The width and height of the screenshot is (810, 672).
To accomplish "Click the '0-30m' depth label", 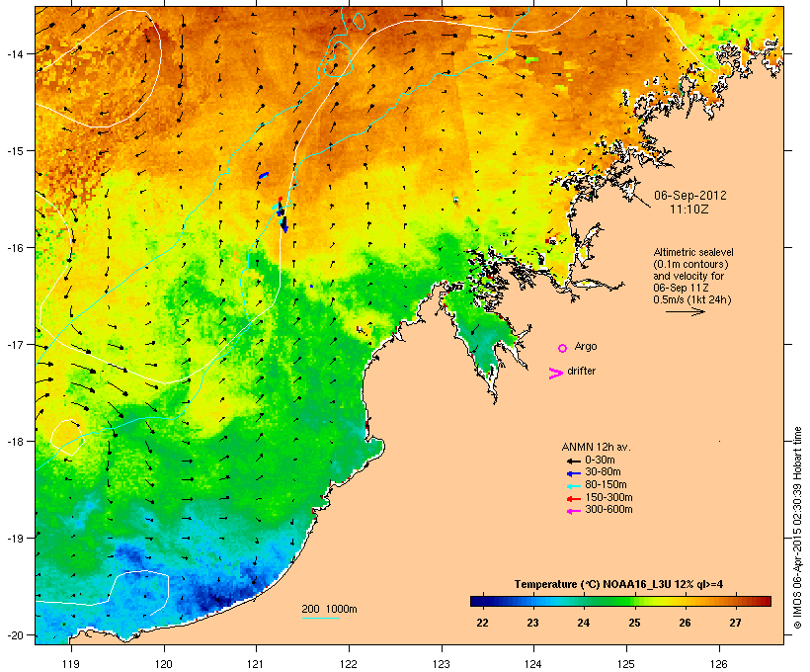I will [600, 461].
